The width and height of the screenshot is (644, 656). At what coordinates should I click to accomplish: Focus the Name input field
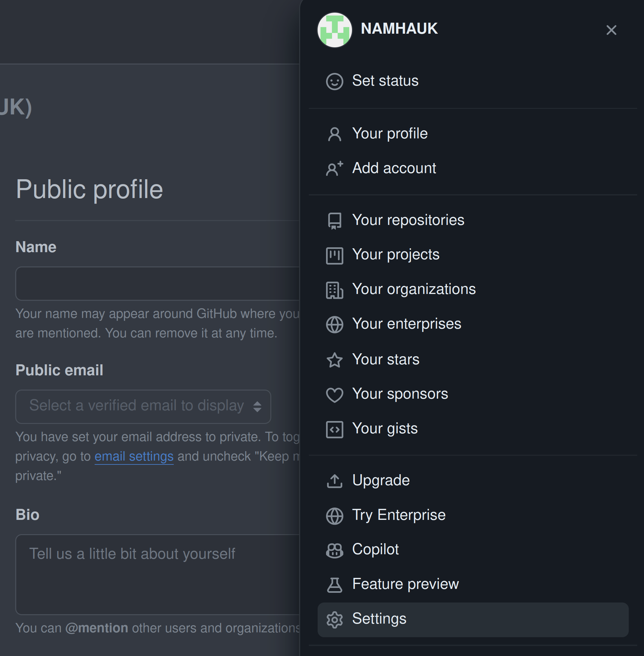(x=158, y=284)
